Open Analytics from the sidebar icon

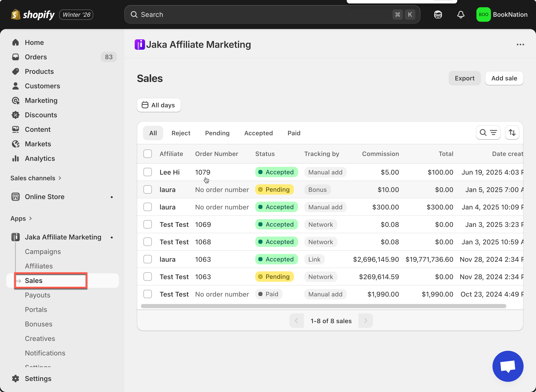click(x=16, y=159)
